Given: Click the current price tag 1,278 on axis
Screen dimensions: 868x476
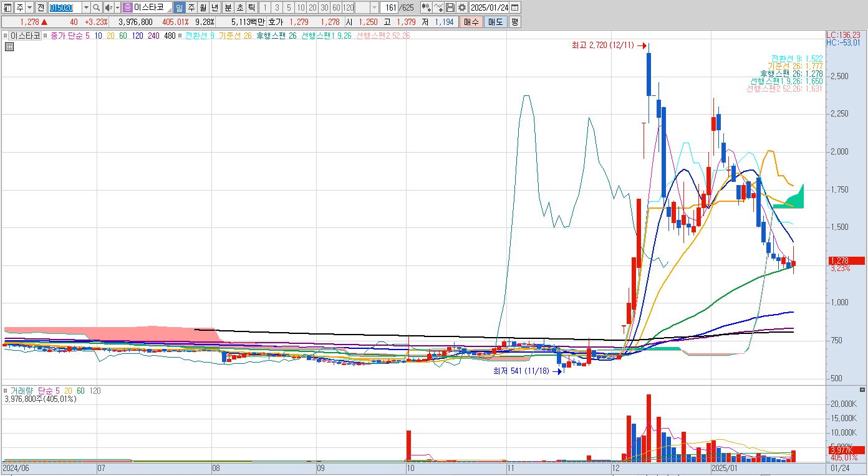Looking at the screenshot, I should pos(846,260).
